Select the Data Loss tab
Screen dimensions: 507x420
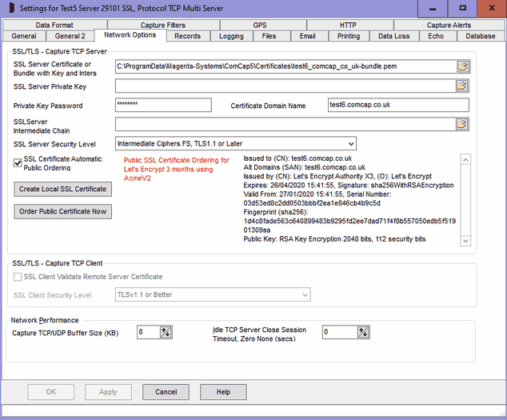click(393, 36)
